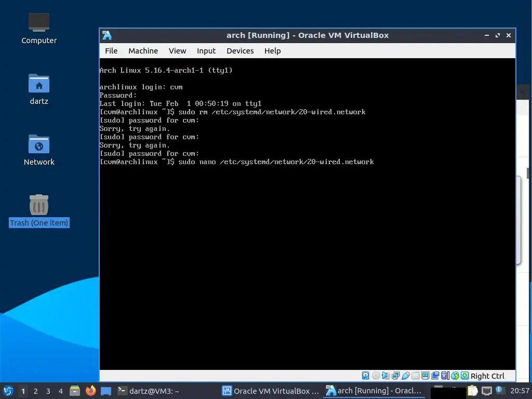
Task: Click the 'archlinux login: cvm' line
Action: tap(141, 87)
